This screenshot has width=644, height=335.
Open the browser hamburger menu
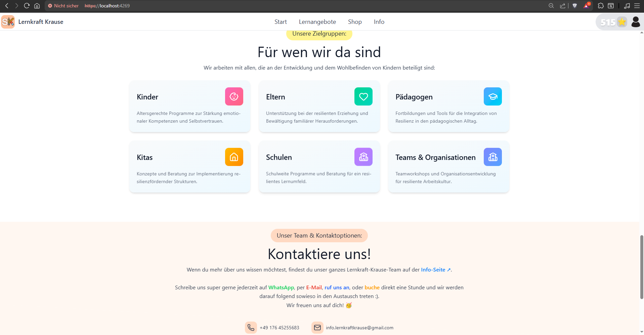point(637,6)
